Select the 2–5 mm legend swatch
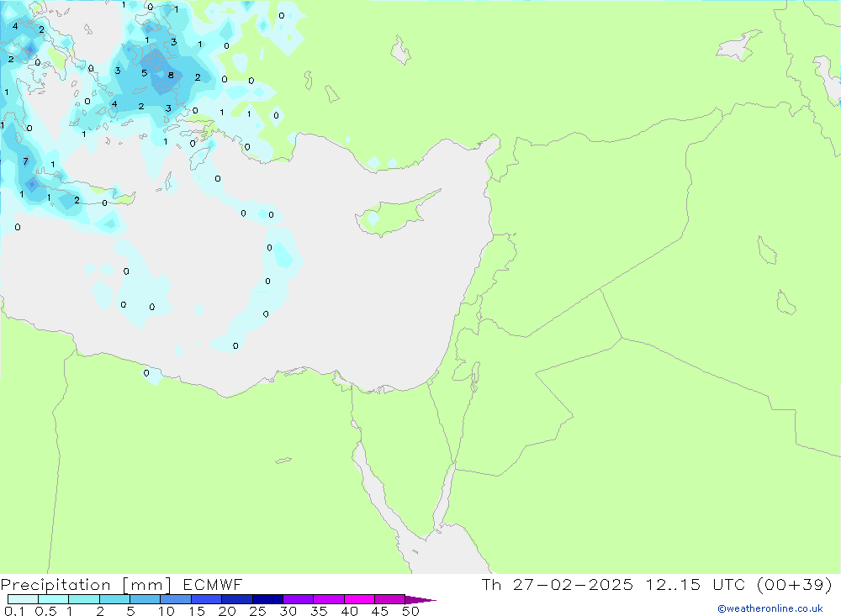The width and height of the screenshot is (841, 616). point(114,599)
